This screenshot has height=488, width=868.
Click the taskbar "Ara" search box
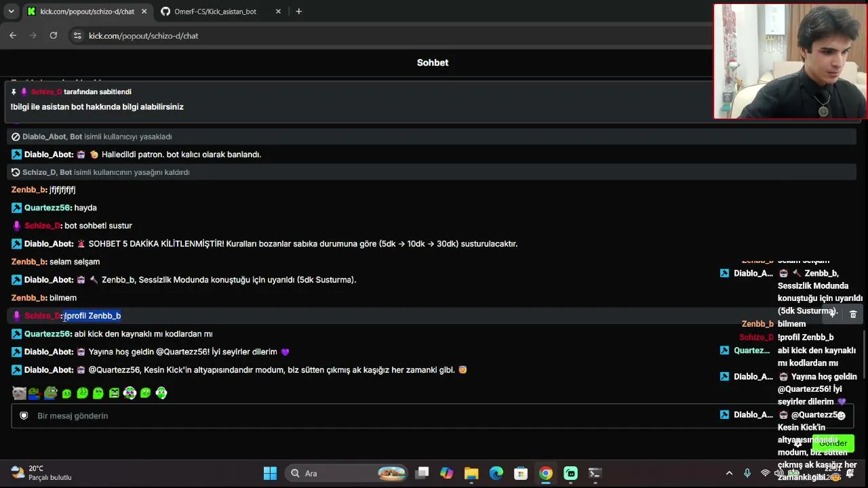347,473
